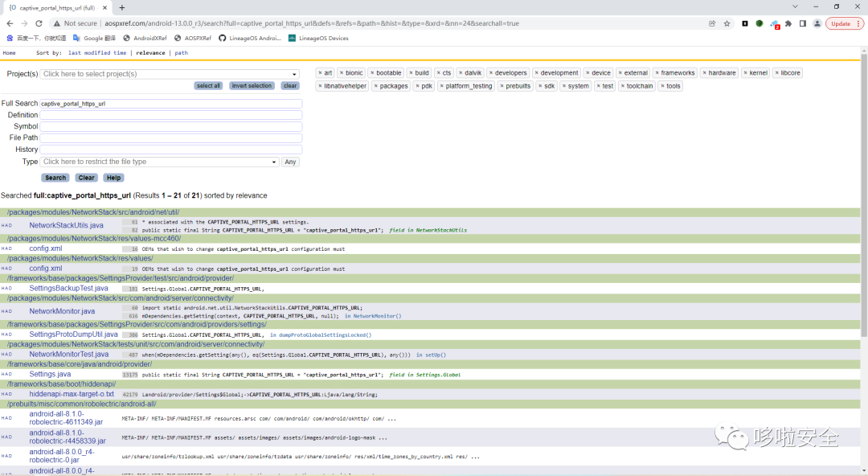Open SettingsBackupTest.java result
This screenshot has height=476, width=868.
click(x=68, y=289)
